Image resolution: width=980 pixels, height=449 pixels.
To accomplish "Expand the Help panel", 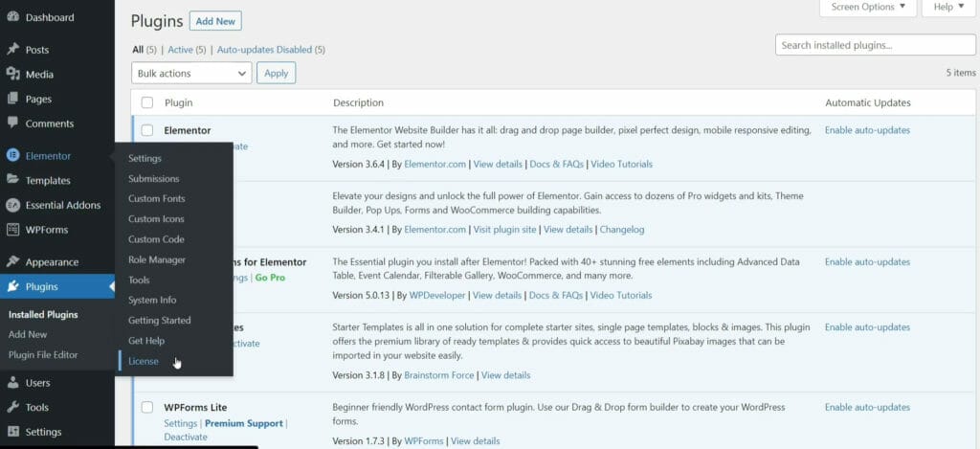I will 948,8.
